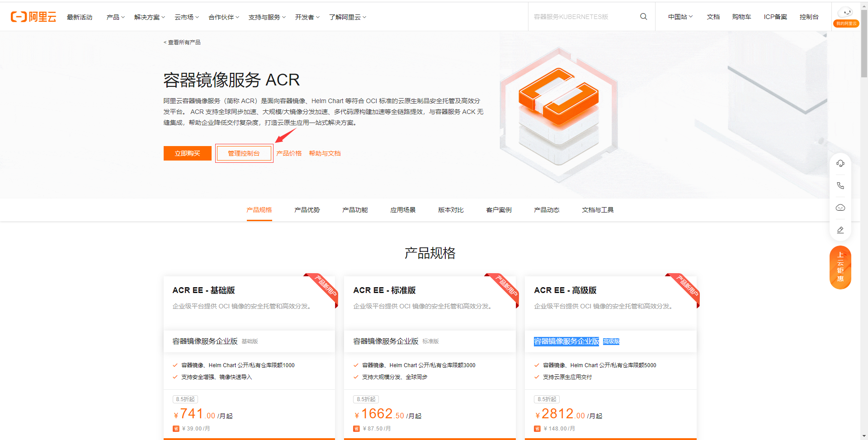Click the 支持安全增强、镜像快速导入 feature line
868x440 pixels.
pos(217,377)
